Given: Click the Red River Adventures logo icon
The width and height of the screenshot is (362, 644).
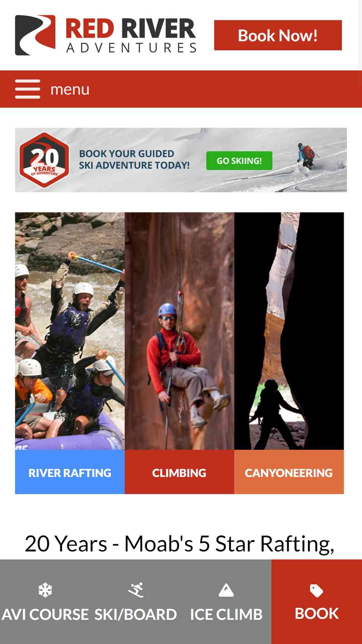Looking at the screenshot, I should point(35,35).
